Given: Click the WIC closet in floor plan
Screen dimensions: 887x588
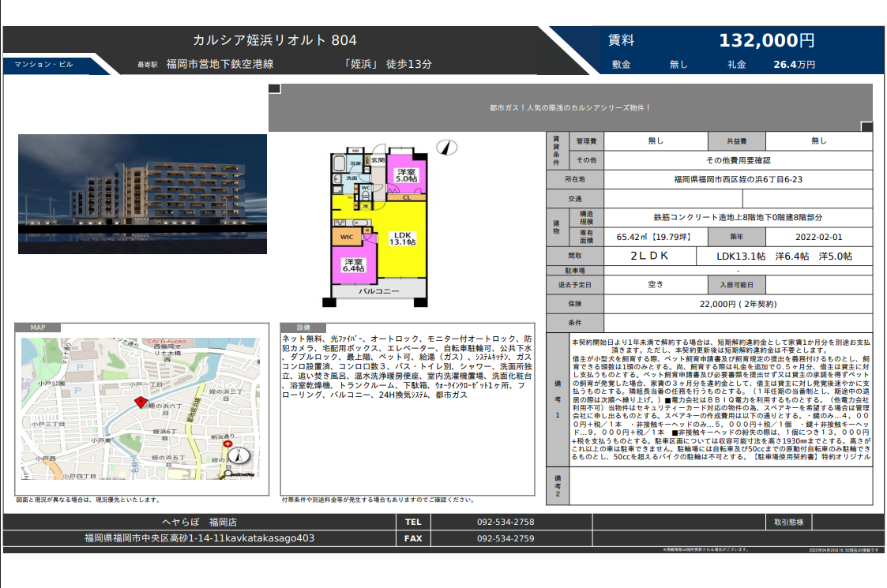Looking at the screenshot, I should pyautogui.click(x=347, y=237).
